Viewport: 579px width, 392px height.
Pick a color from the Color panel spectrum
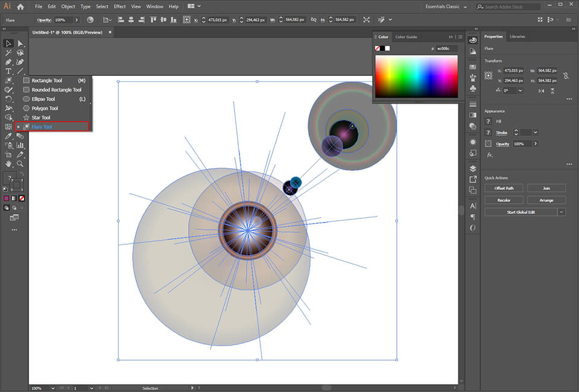[x=416, y=75]
